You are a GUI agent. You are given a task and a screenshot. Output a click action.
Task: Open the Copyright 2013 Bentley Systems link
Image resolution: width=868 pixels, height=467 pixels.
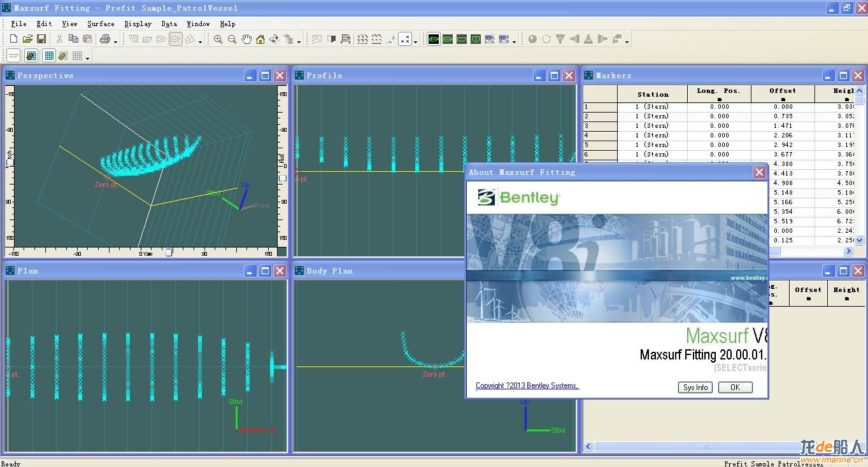pos(527,386)
